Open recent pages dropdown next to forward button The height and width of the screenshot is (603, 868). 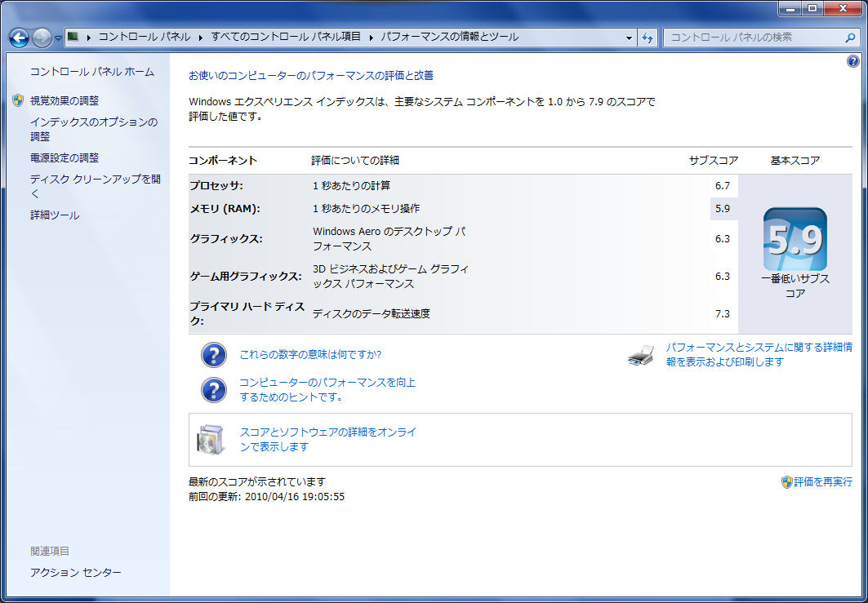[x=59, y=38]
